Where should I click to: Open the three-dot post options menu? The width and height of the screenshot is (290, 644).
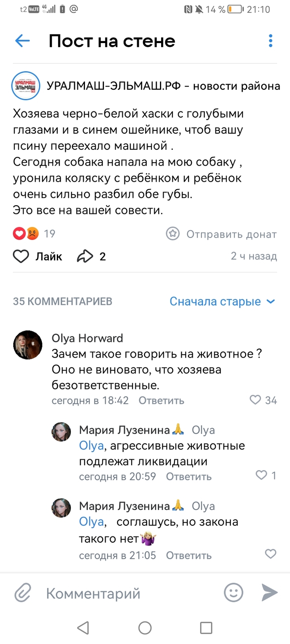point(271,41)
